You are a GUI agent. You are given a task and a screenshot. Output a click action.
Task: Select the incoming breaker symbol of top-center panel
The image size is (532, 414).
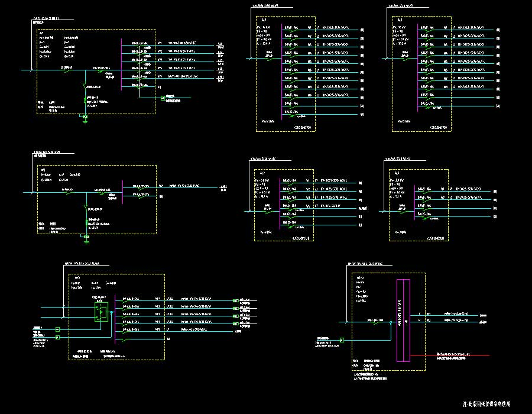point(270,58)
